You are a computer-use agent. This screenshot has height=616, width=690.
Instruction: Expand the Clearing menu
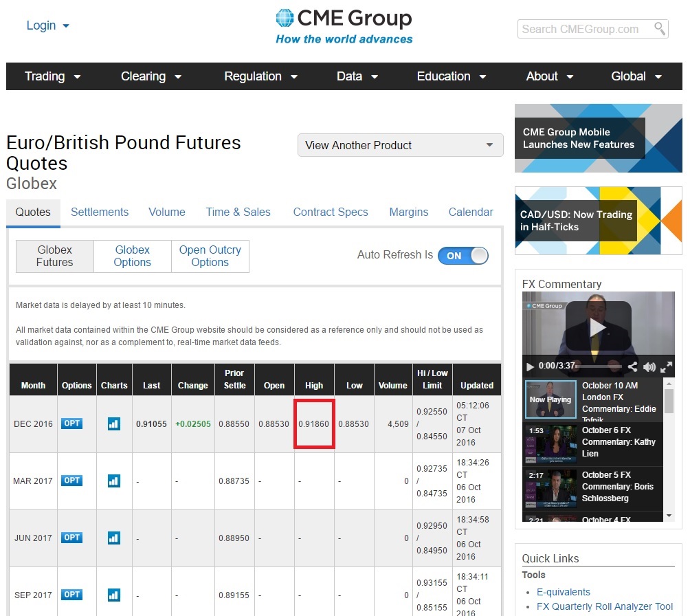click(x=151, y=76)
